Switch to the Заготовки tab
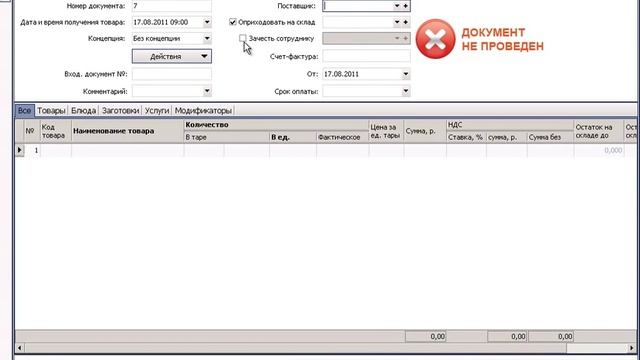The image size is (640, 360). [120, 111]
